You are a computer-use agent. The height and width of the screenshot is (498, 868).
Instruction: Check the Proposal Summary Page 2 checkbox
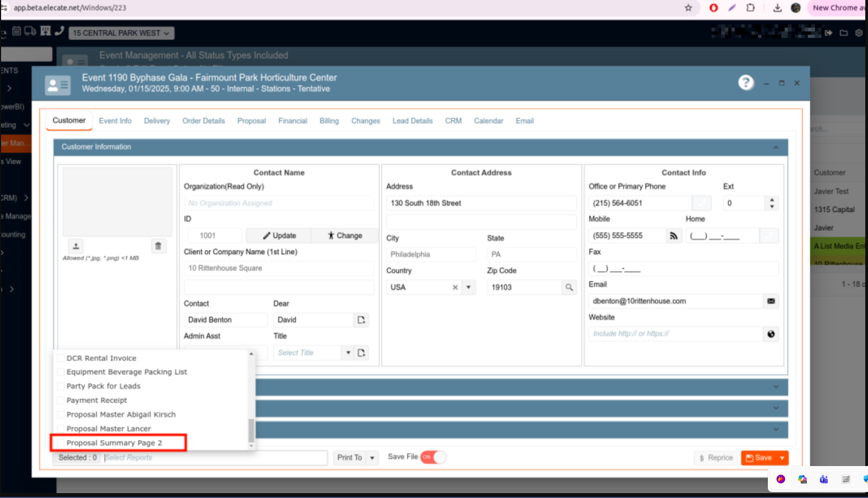[x=61, y=443]
